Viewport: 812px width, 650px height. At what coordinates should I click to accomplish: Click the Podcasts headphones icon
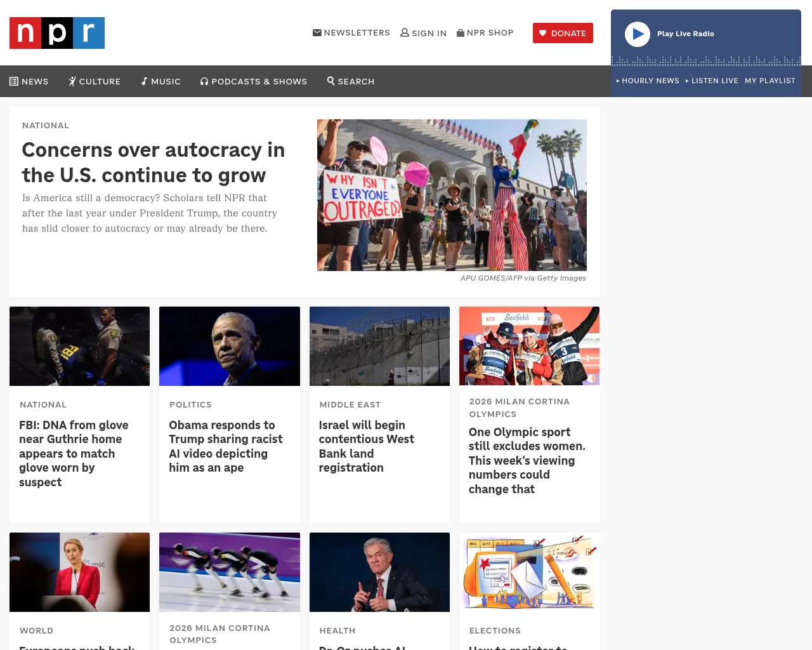204,81
